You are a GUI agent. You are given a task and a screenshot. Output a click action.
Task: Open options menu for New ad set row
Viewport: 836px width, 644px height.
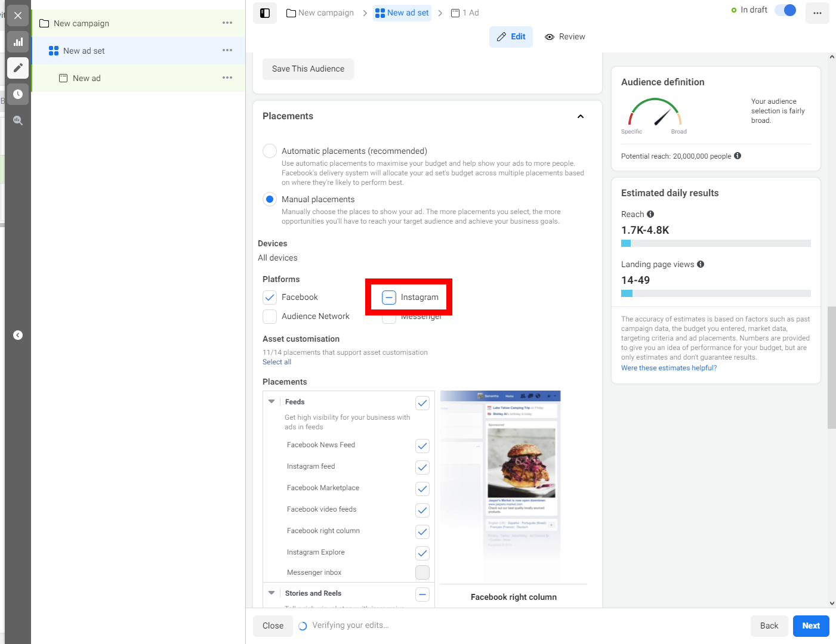click(227, 50)
